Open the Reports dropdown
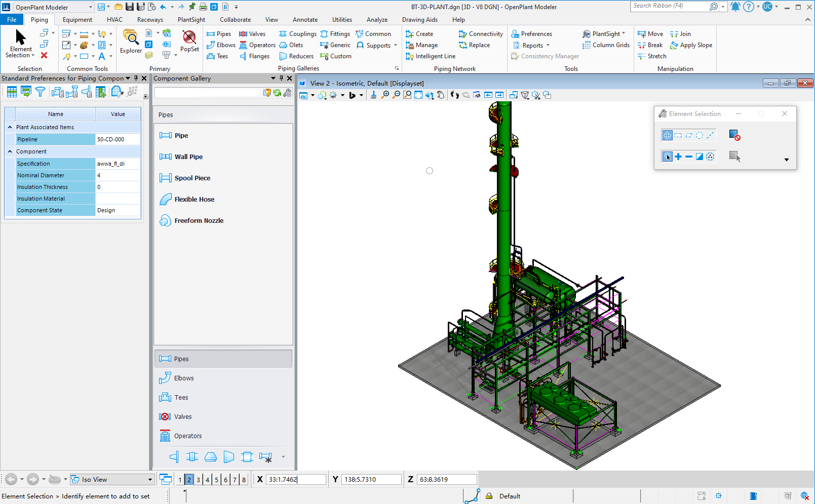The height and width of the screenshot is (504, 815). 532,45
